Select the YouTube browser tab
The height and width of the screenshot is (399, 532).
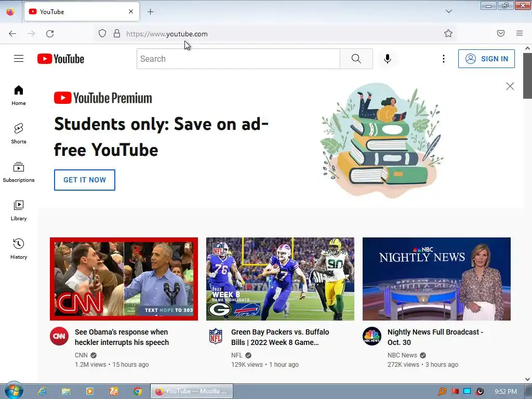tap(82, 11)
